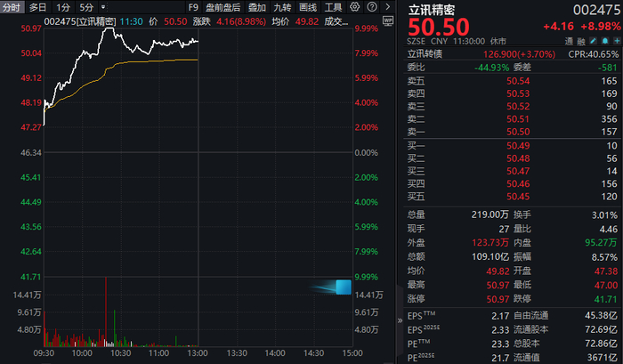The height and width of the screenshot is (364, 623).
Task: Click stock code 002475
Action: 596,10
